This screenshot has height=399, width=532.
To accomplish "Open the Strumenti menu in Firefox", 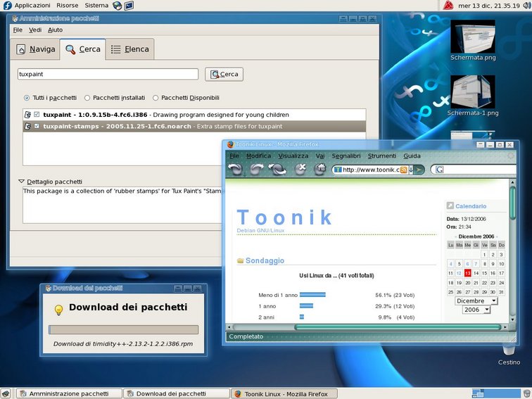I will coord(381,156).
